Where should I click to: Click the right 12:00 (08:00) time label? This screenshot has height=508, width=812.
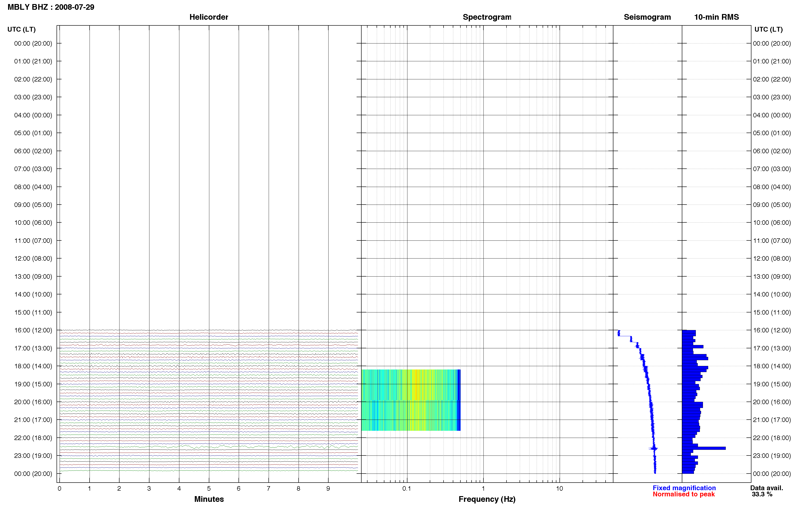772,258
